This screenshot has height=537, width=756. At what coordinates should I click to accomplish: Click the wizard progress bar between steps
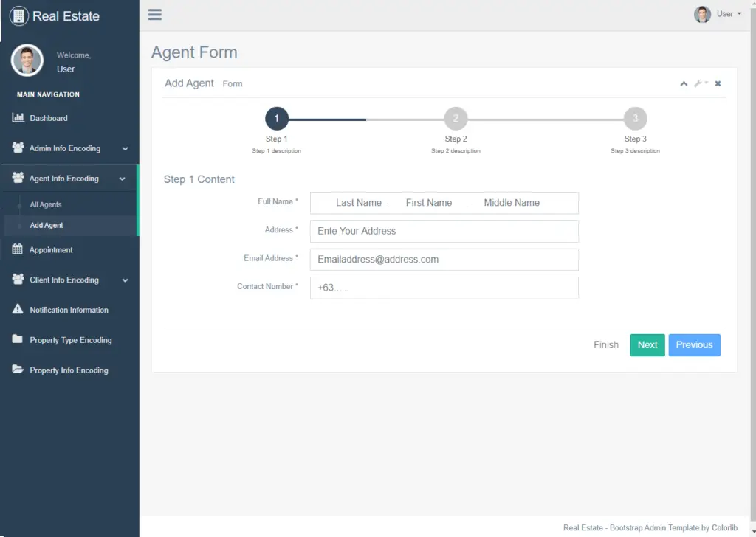[x=365, y=118]
